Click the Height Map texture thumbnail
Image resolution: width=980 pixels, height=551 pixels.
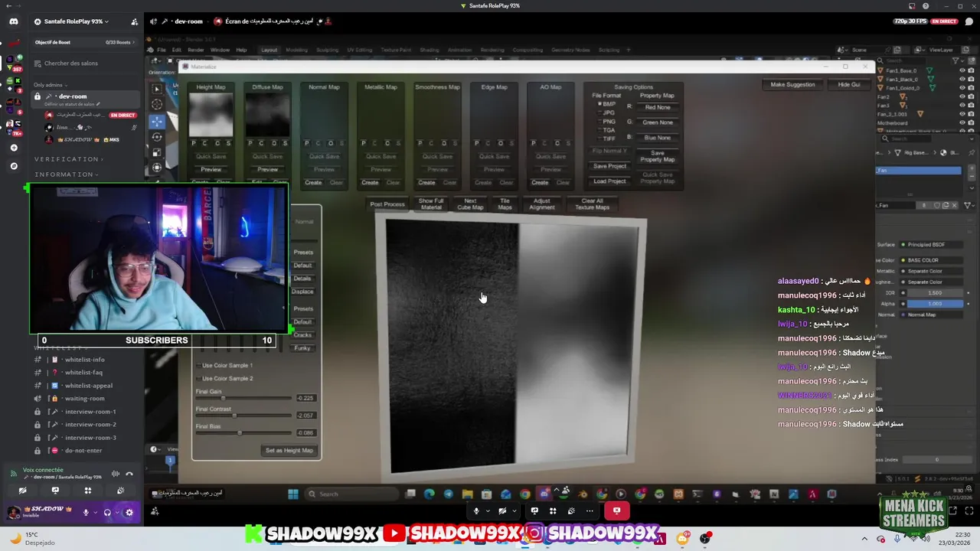pyautogui.click(x=211, y=115)
